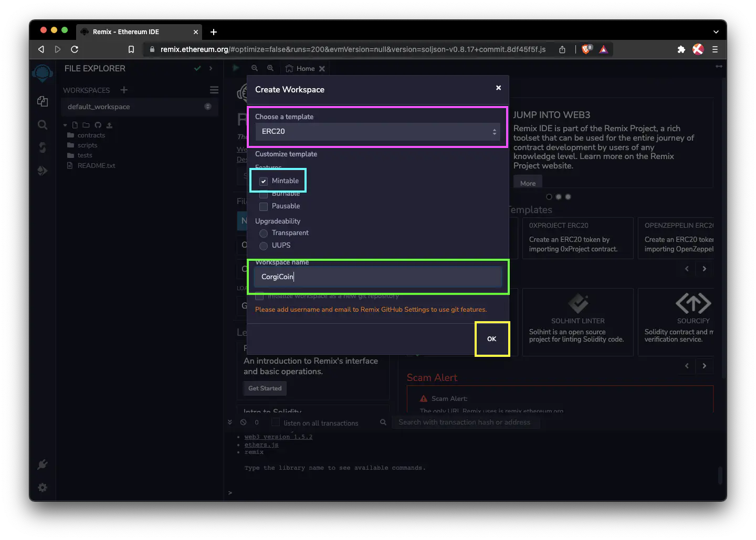Viewport: 756px width, 540px height.
Task: Click the zoom in magnifier icon
Action: pyautogui.click(x=270, y=68)
